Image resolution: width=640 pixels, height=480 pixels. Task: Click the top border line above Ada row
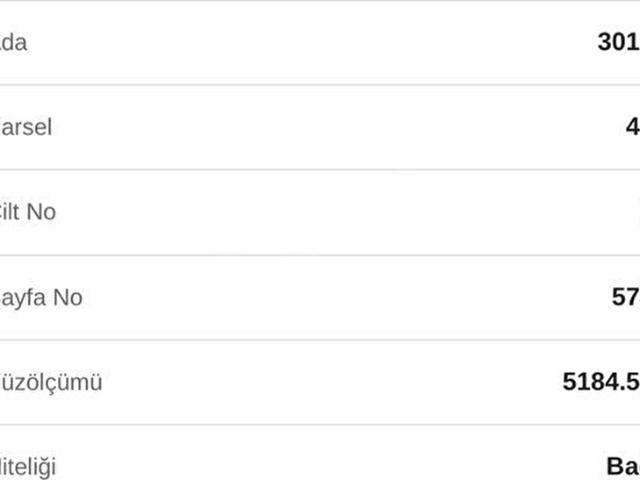click(x=320, y=1)
